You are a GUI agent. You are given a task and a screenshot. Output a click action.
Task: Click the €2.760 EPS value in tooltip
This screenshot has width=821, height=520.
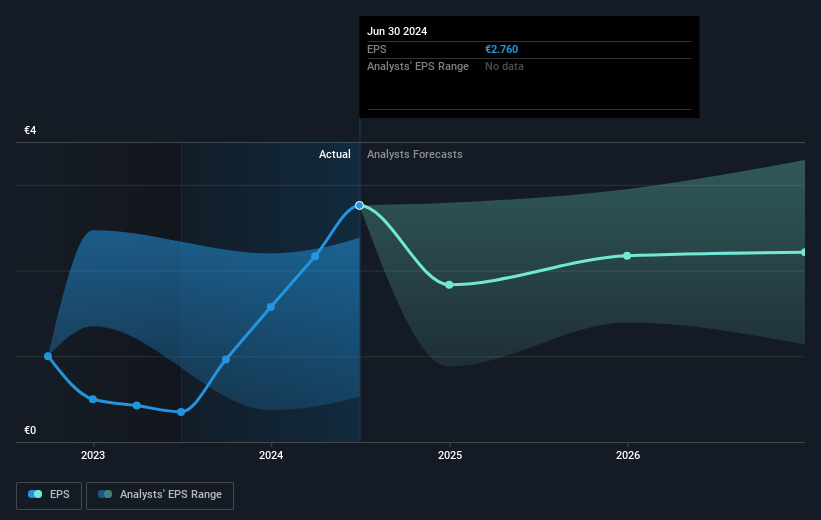502,49
